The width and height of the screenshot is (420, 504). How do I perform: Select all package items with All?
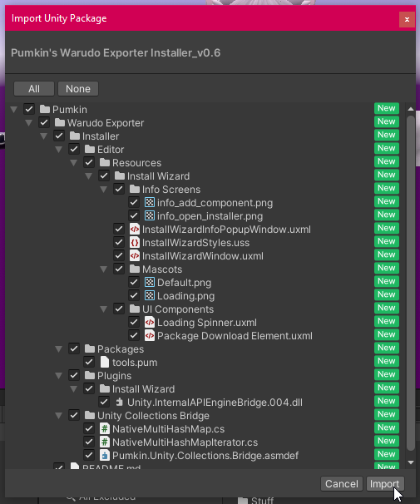(34, 88)
